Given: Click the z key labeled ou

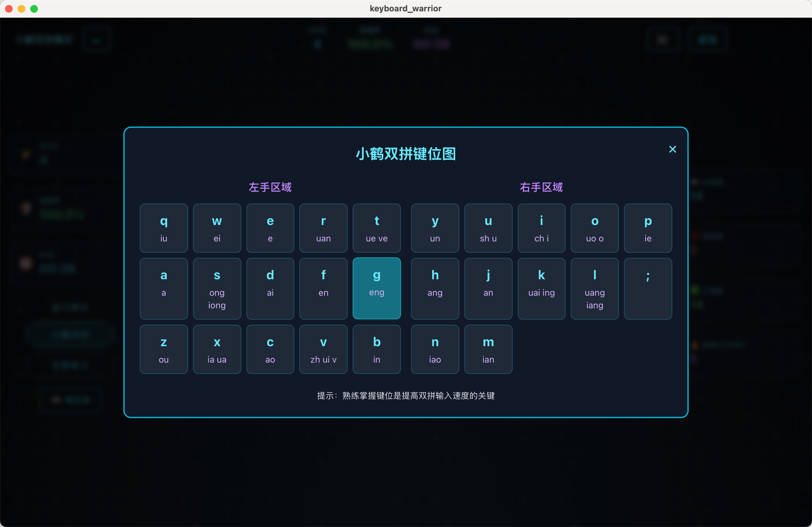Looking at the screenshot, I should click(163, 349).
